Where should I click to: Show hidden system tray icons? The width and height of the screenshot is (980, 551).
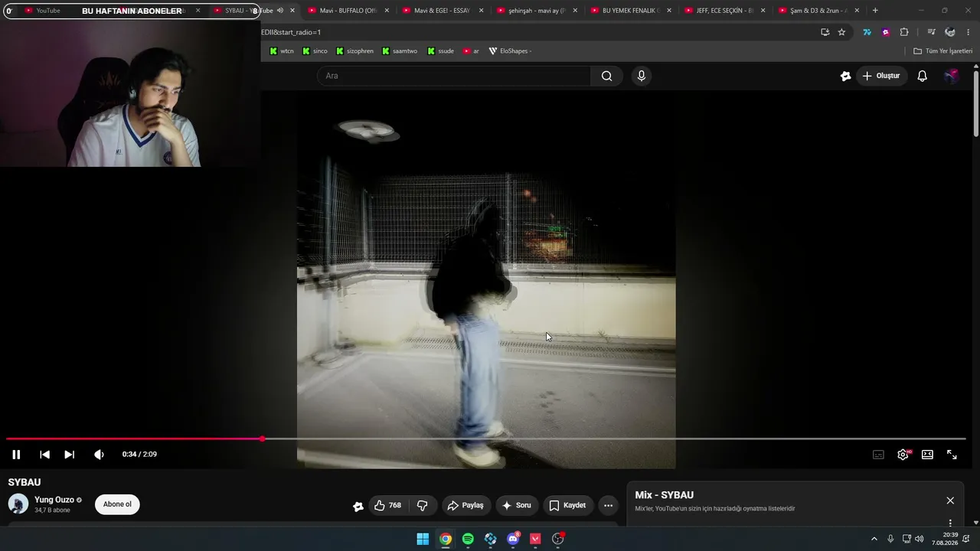874,539
